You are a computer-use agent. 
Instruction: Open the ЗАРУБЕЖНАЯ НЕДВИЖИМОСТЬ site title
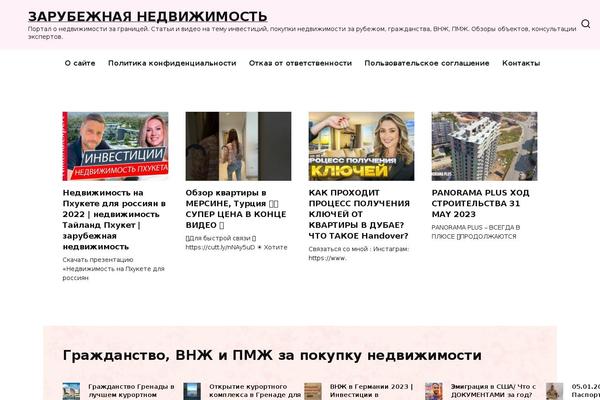tap(147, 17)
